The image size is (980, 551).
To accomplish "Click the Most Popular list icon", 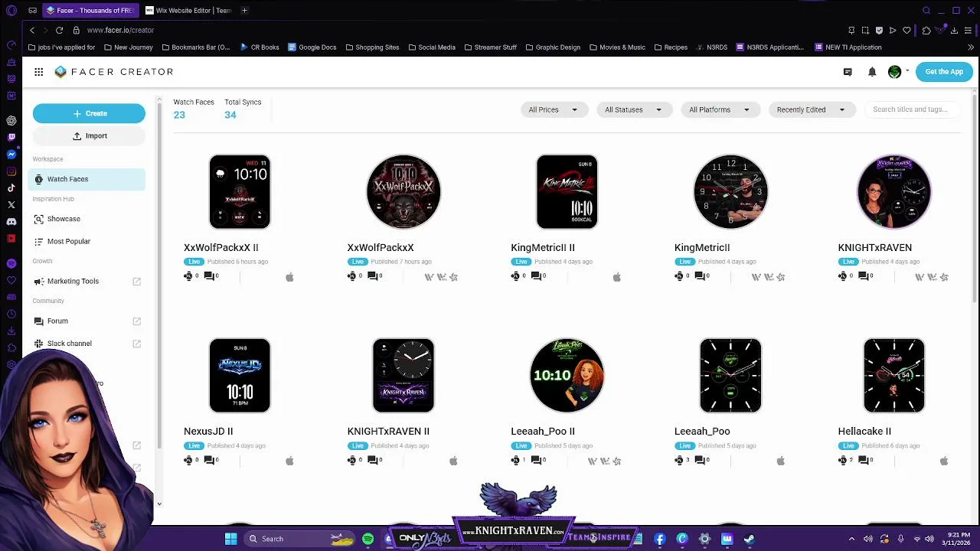I will pyautogui.click(x=39, y=241).
